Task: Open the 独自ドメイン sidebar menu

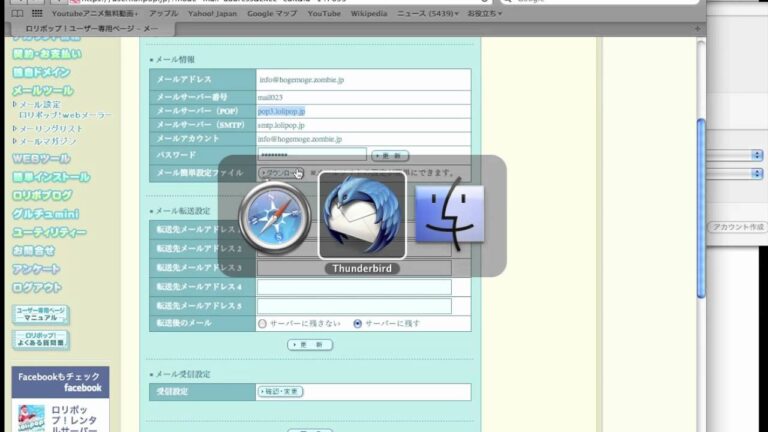Action: (41, 72)
